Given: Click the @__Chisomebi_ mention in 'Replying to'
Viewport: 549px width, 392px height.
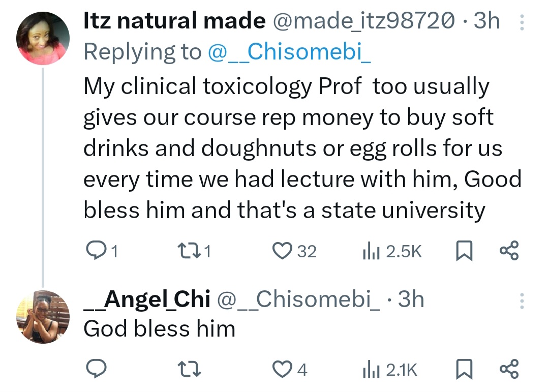Looking at the screenshot, I should (x=289, y=52).
